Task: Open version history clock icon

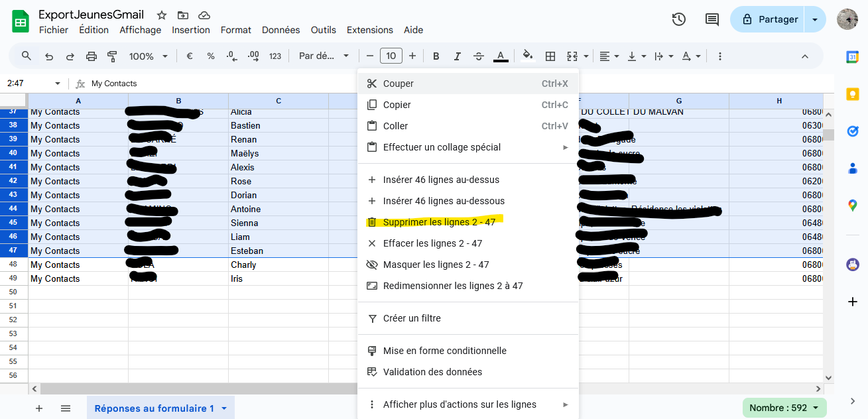Action: click(x=678, y=20)
